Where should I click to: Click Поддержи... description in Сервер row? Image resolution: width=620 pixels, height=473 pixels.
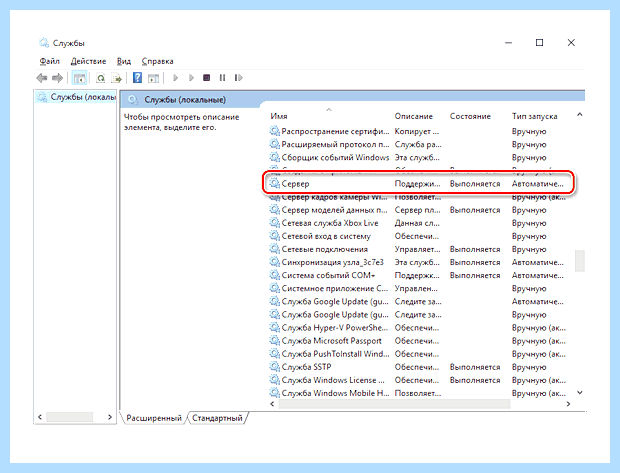[x=418, y=184]
